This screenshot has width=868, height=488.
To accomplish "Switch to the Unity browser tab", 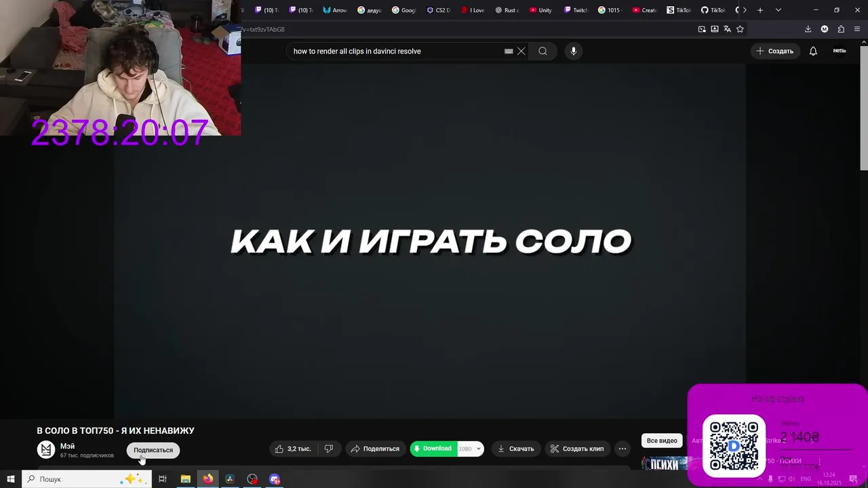I will tap(541, 10).
